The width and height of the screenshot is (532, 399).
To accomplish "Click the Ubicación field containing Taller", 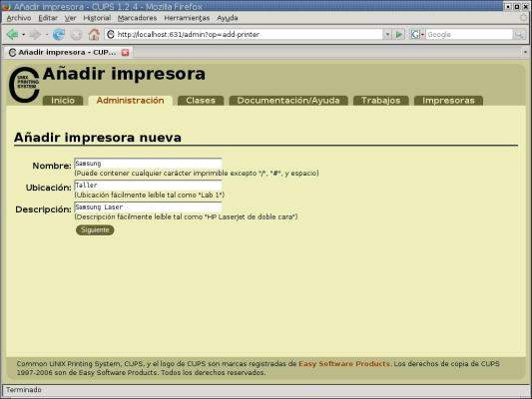I will click(x=148, y=186).
